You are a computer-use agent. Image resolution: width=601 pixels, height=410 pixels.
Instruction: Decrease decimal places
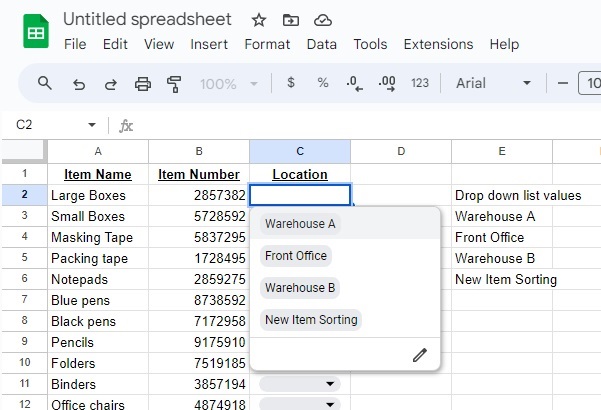tap(354, 84)
